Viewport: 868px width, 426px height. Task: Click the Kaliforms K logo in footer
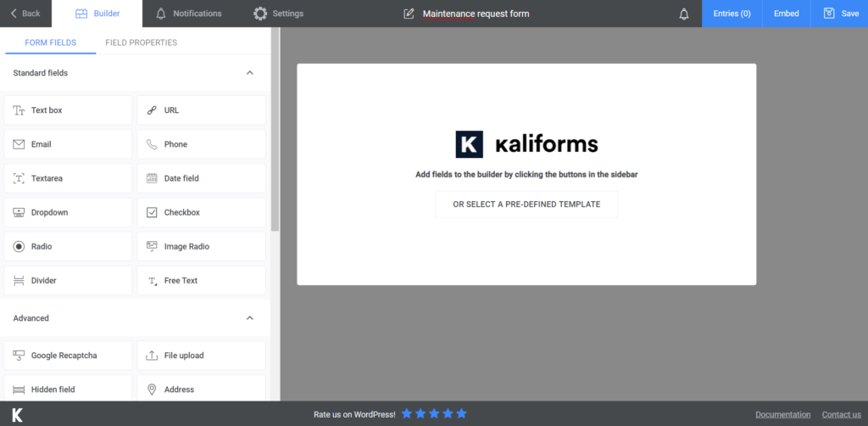17,414
